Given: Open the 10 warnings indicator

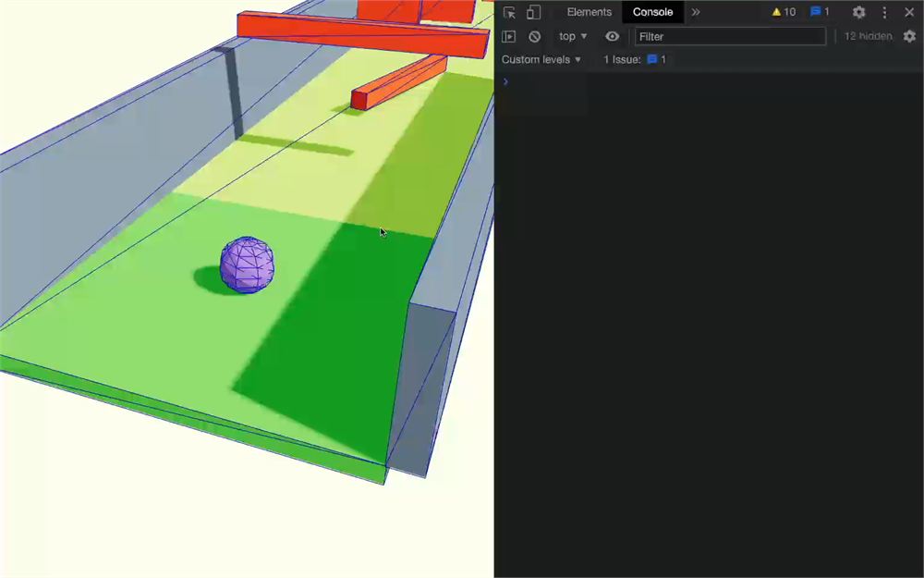Looking at the screenshot, I should pyautogui.click(x=784, y=12).
